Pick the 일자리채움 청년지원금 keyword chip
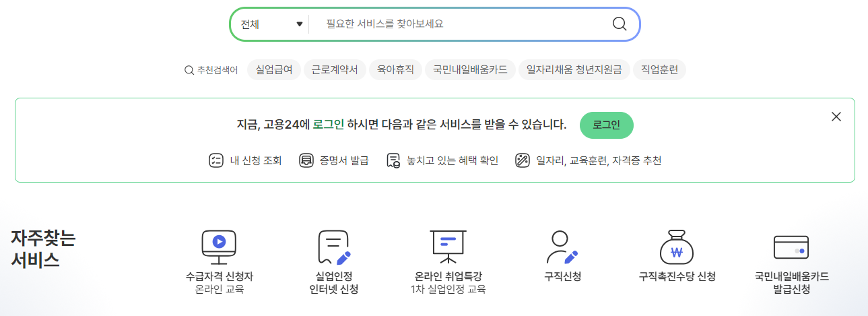Viewport: 868px width, 316px height. point(574,70)
